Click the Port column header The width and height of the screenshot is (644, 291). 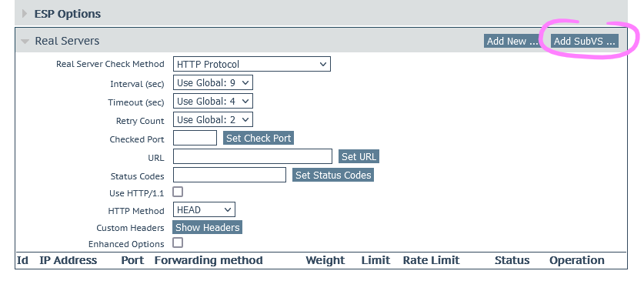132,260
